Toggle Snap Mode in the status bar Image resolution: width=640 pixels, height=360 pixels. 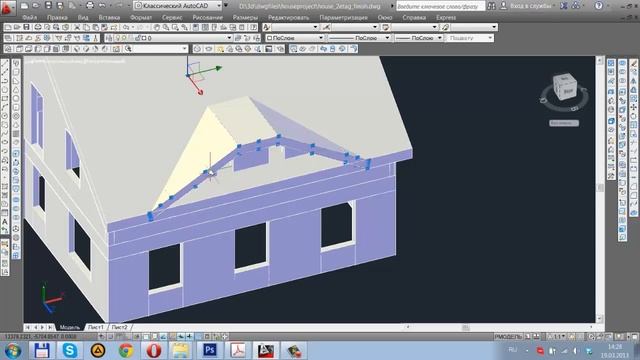click(x=110, y=337)
